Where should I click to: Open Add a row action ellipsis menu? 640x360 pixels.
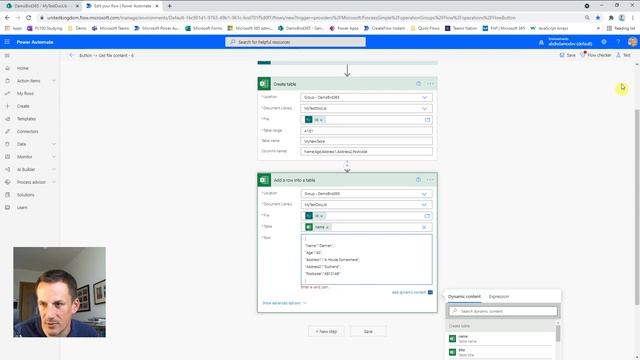tap(430, 180)
